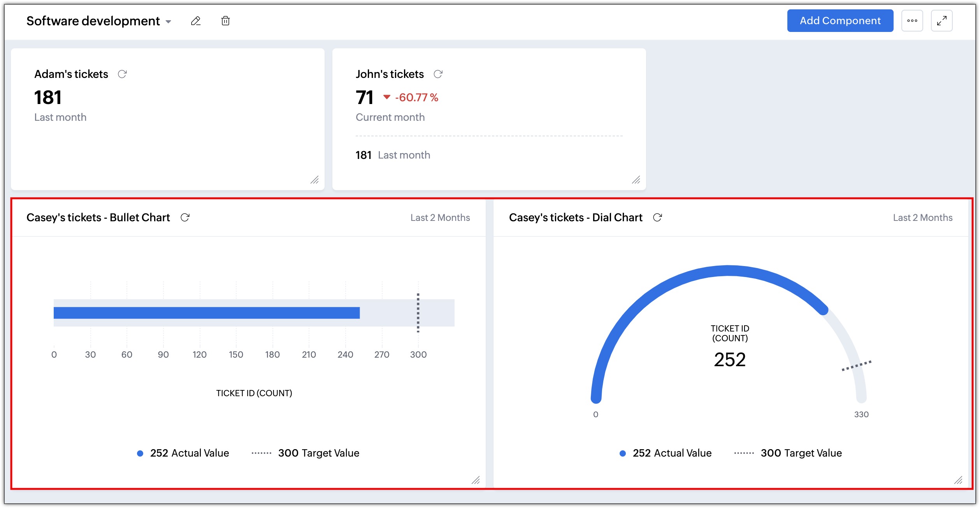
Task: Open the Software development dashboard dropdown
Action: tap(169, 21)
